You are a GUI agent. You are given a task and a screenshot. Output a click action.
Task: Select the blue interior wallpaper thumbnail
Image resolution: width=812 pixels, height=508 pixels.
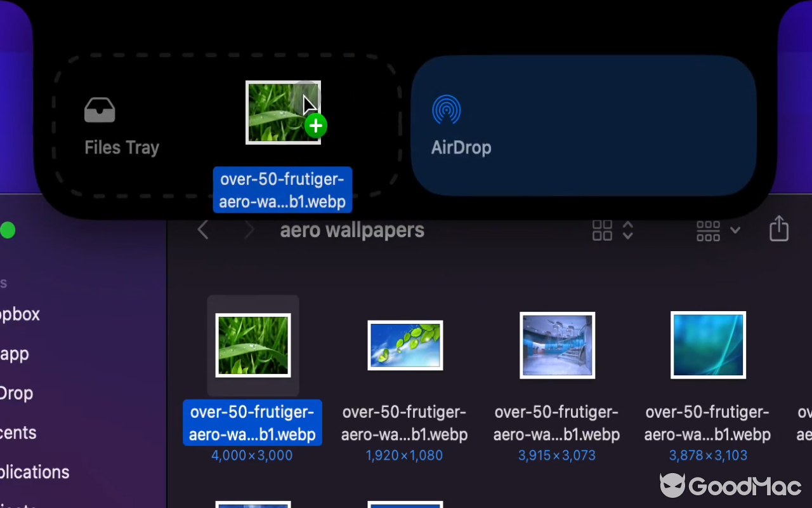click(x=557, y=345)
